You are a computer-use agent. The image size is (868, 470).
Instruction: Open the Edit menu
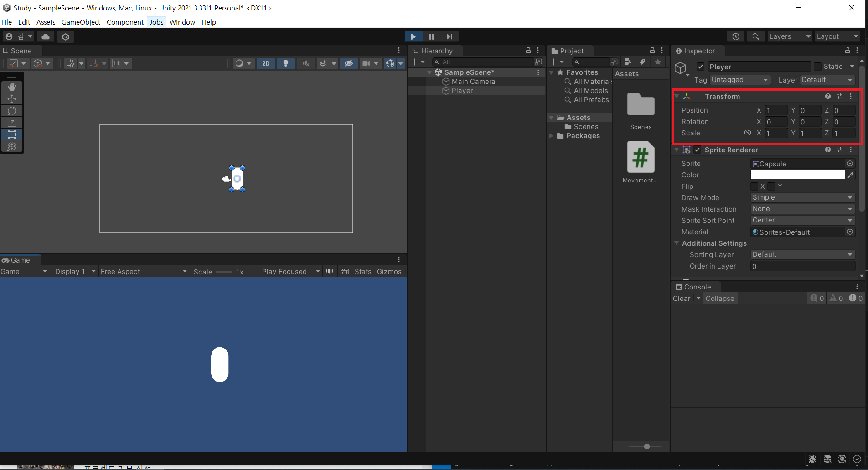pyautogui.click(x=24, y=22)
